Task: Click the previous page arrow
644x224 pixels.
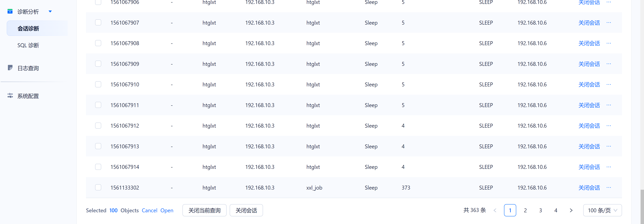Action: 495,210
